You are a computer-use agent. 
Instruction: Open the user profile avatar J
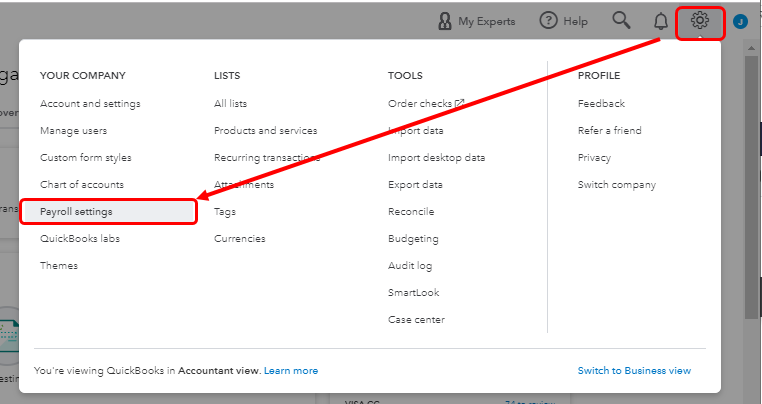[x=740, y=21]
